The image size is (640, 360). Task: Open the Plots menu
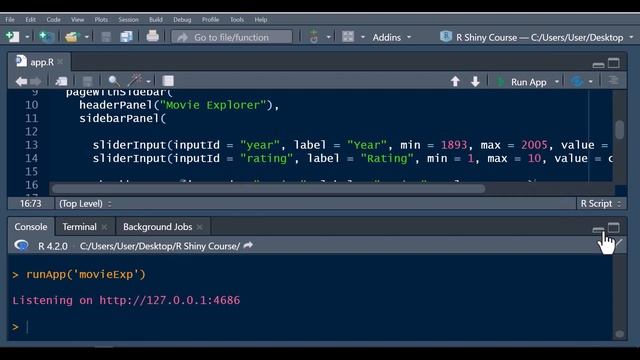tap(101, 20)
